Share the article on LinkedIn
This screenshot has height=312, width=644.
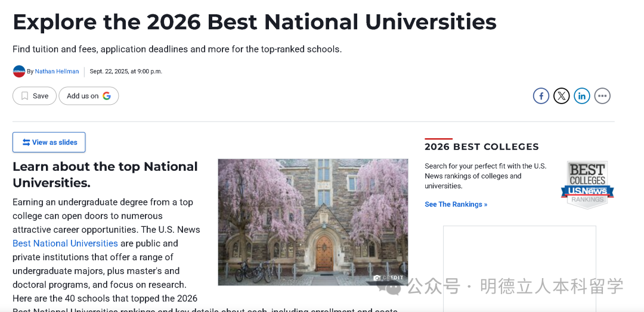click(x=582, y=96)
